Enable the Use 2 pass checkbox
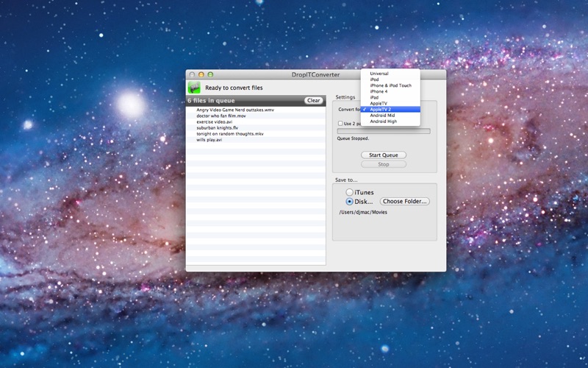 (340, 123)
